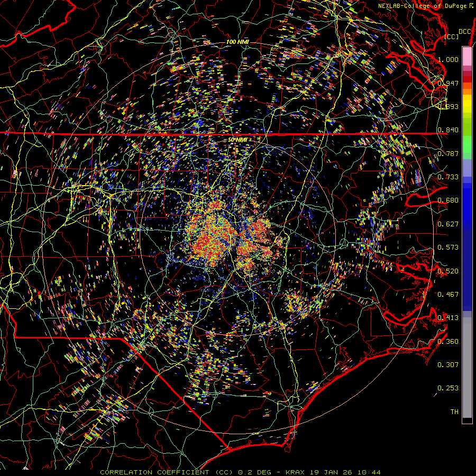Select the 0.573 scale value

click(x=448, y=247)
